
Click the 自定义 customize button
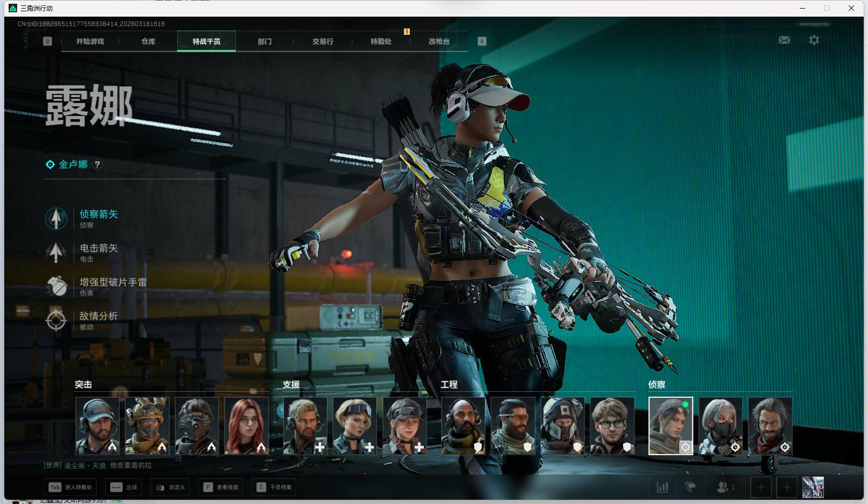pos(170,487)
